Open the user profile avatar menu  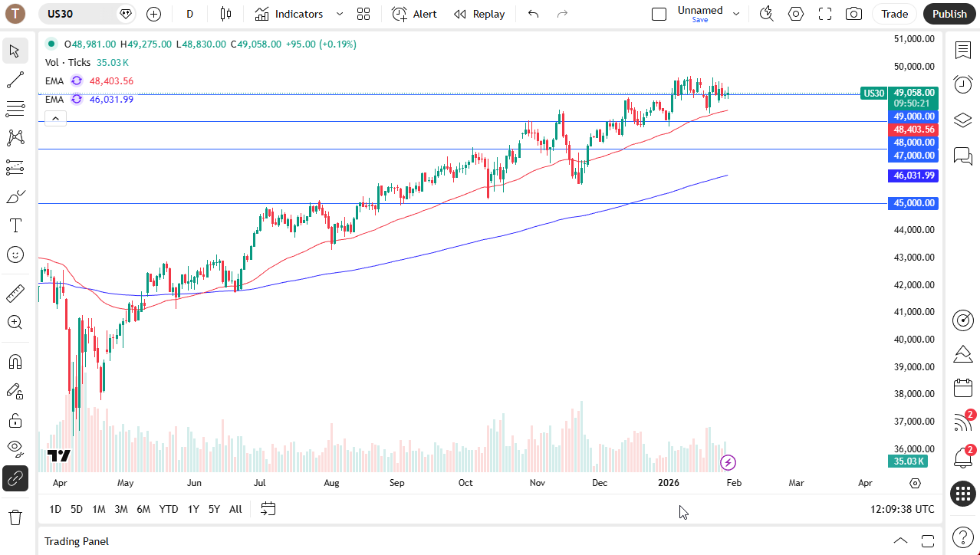pyautogui.click(x=15, y=13)
